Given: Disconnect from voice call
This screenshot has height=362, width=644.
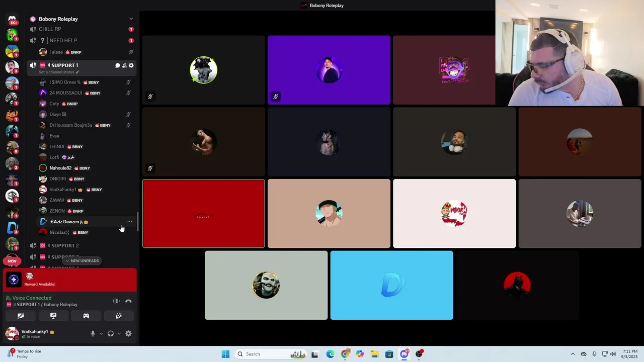Looking at the screenshot, I should 128,301.
